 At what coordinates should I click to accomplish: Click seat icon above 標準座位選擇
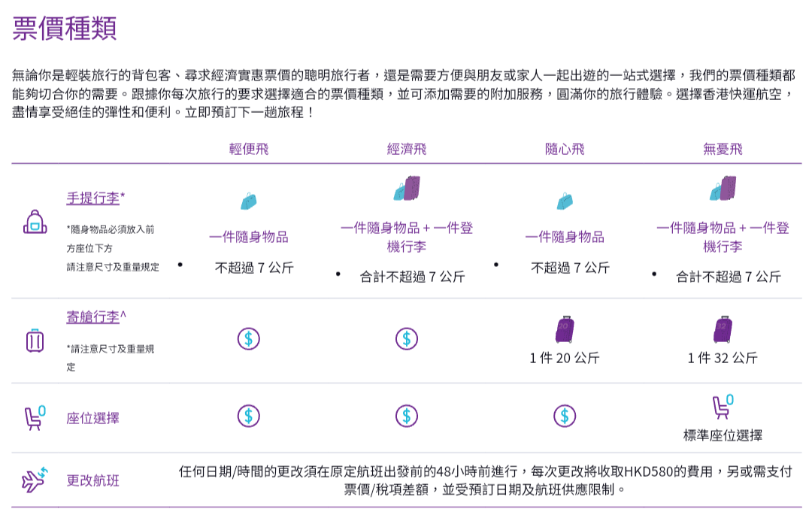click(723, 407)
